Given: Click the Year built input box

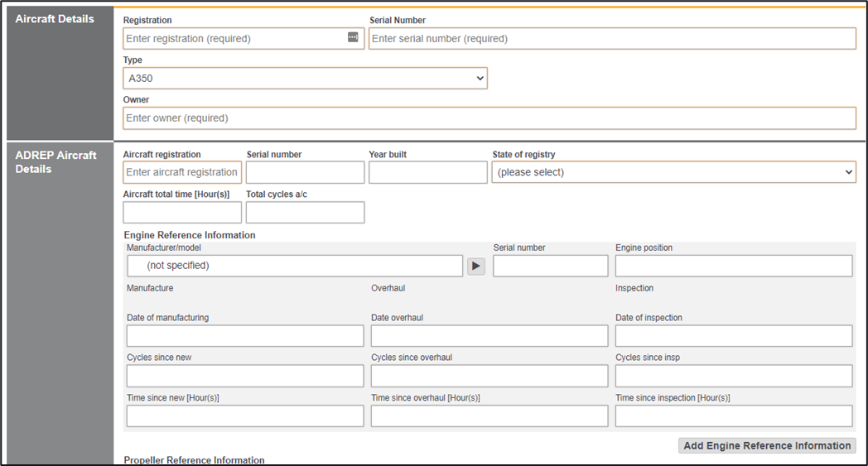Looking at the screenshot, I should click(427, 172).
